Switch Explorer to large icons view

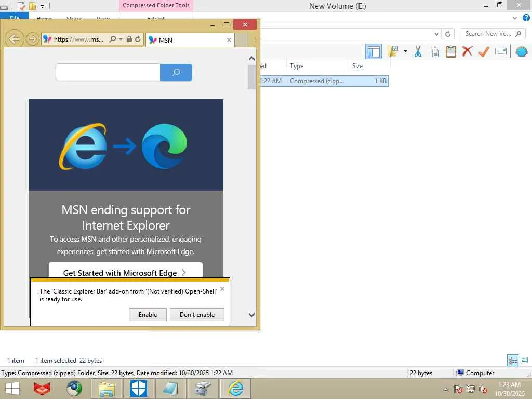click(x=524, y=361)
